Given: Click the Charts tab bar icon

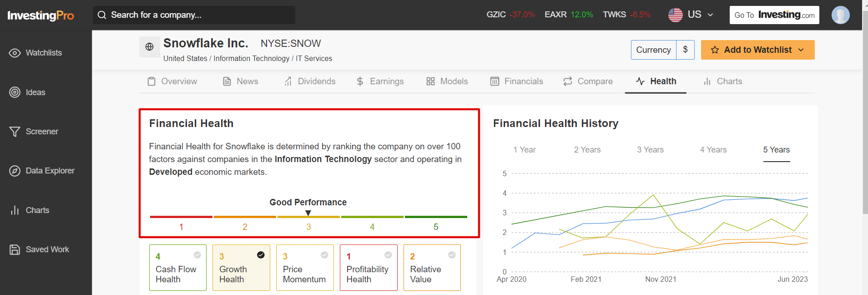Looking at the screenshot, I should [x=707, y=81].
